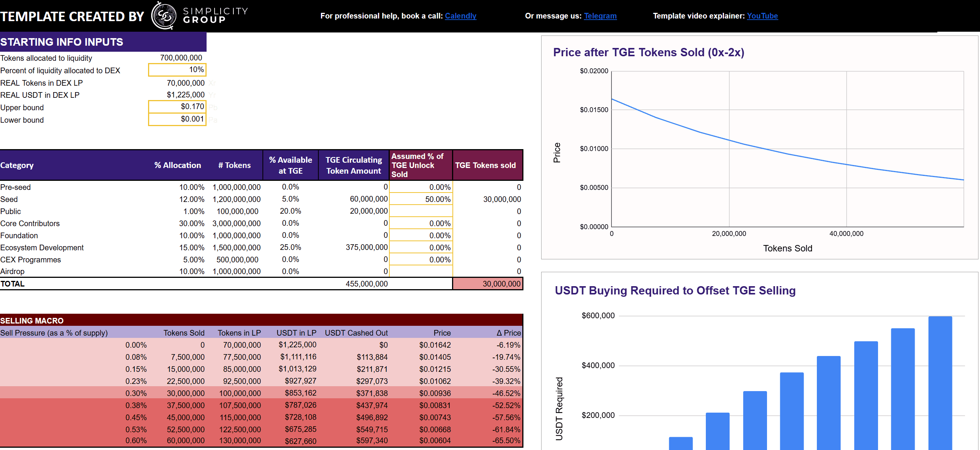Image resolution: width=980 pixels, height=450 pixels.
Task: Open the Calendly booking link
Action: click(x=460, y=16)
